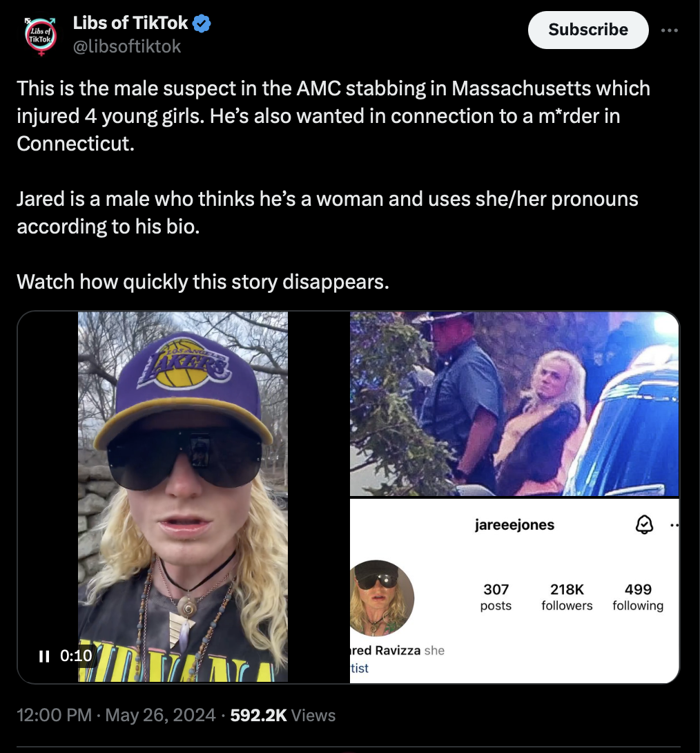
Task: Click the video frame with Lakers cap
Action: coord(183,497)
